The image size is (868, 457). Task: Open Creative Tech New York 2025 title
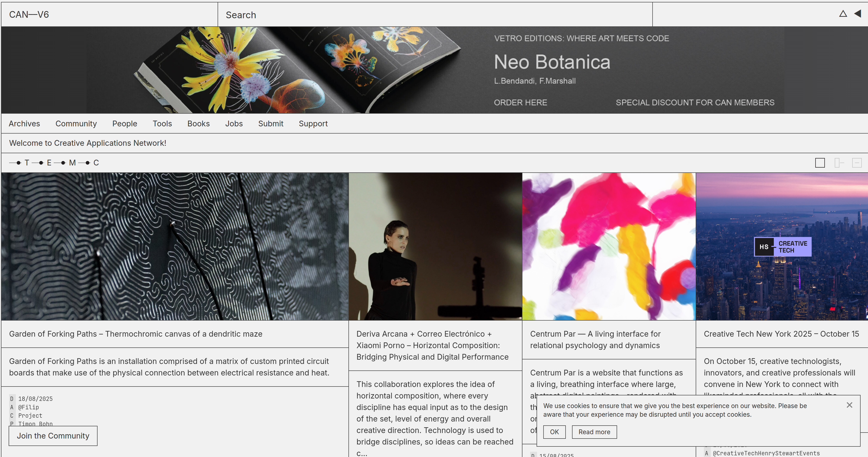pos(781,334)
